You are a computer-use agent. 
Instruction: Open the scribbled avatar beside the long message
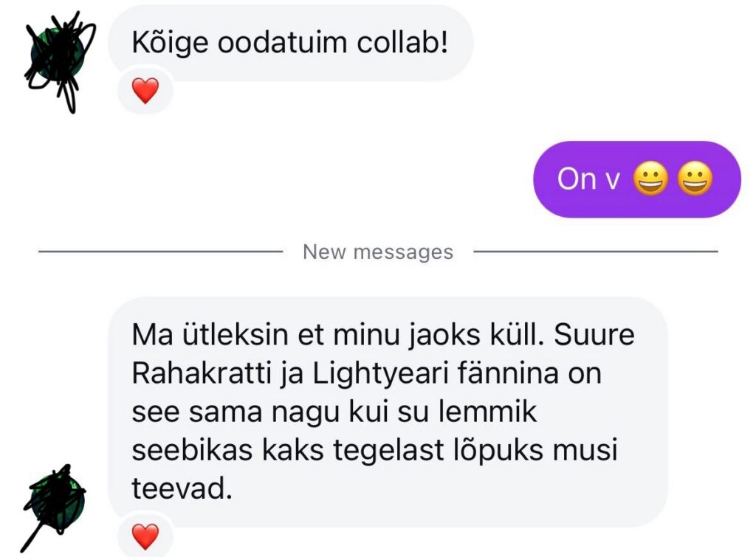55,504
